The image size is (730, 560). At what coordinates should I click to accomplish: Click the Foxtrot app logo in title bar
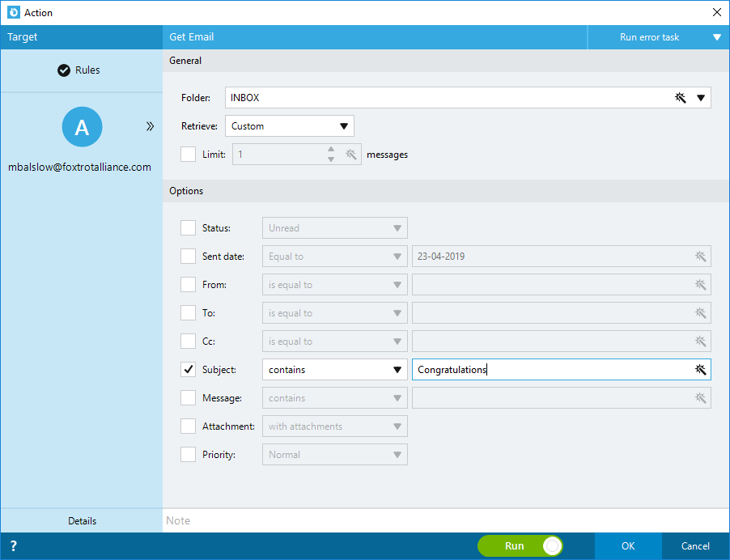(x=14, y=12)
